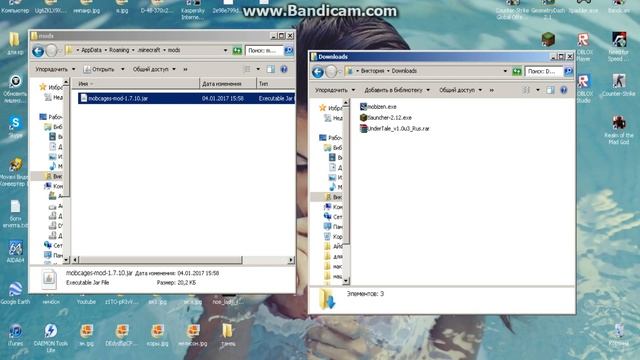Expand address history dropdown in Downloads window

tap(505, 71)
